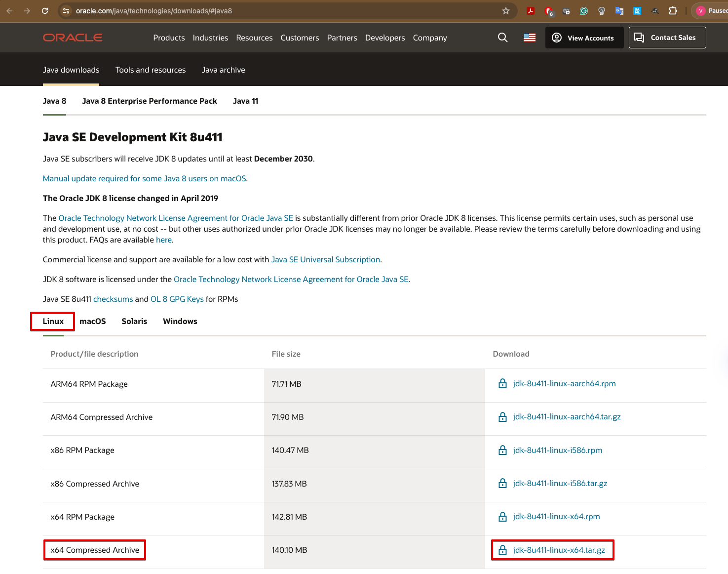The image size is (728, 574).
Task: Click the SAML extension icon
Action: click(x=637, y=11)
